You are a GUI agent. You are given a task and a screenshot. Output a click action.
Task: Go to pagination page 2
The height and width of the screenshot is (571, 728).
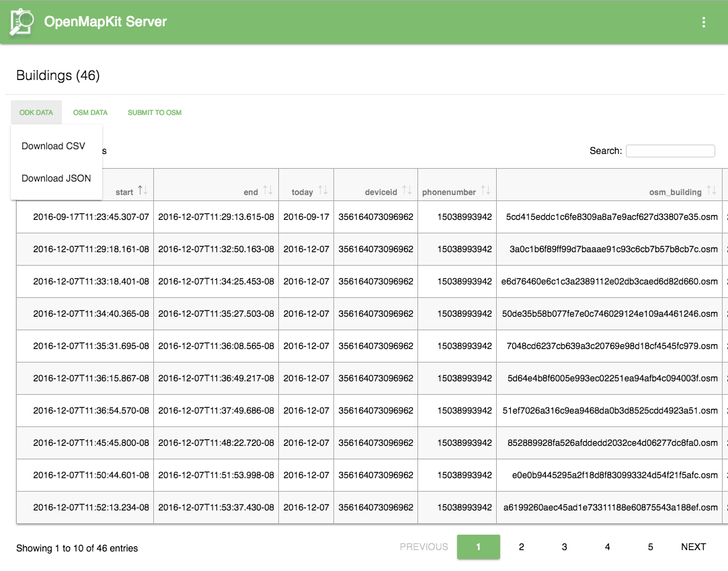(x=522, y=547)
